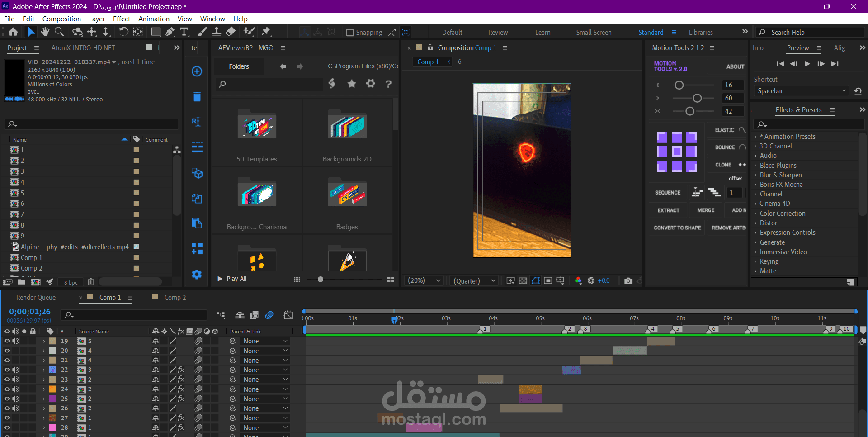Open the magnification (20%) dropdown
This screenshot has width=868, height=437.
click(424, 281)
